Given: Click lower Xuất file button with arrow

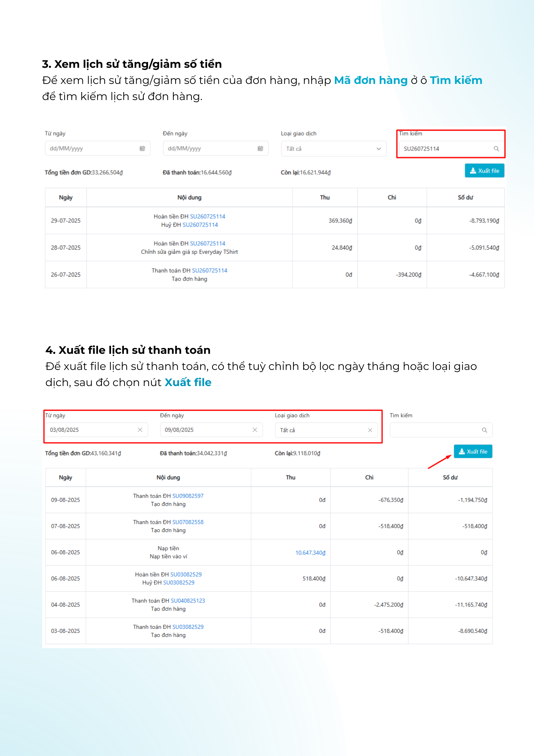Looking at the screenshot, I should pyautogui.click(x=473, y=451).
